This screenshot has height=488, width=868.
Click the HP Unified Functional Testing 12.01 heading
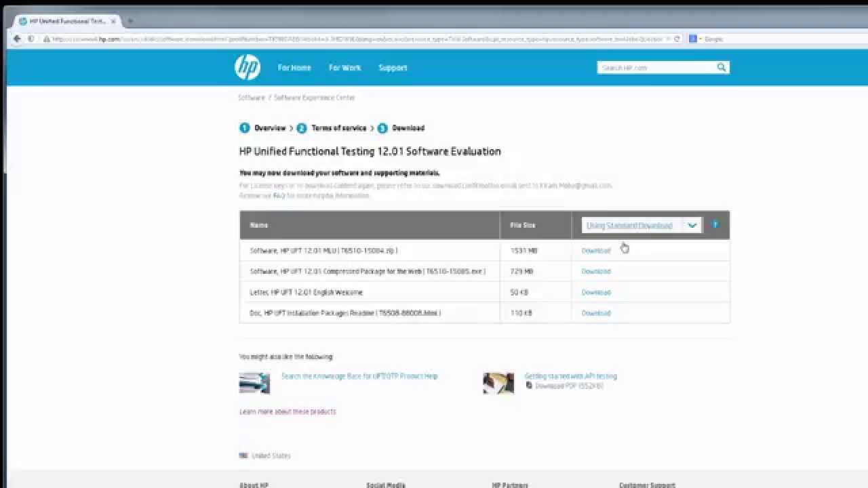[x=370, y=151]
